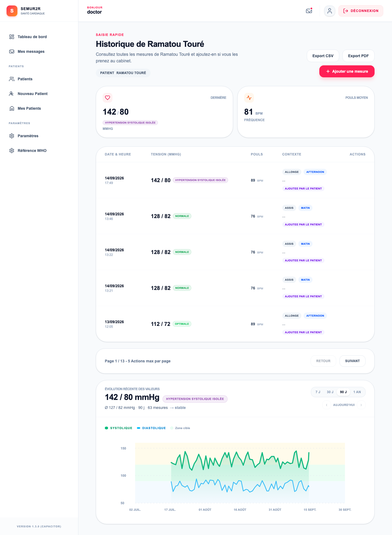Open Mes Patients menu entry
This screenshot has height=535, width=392.
tap(39, 108)
